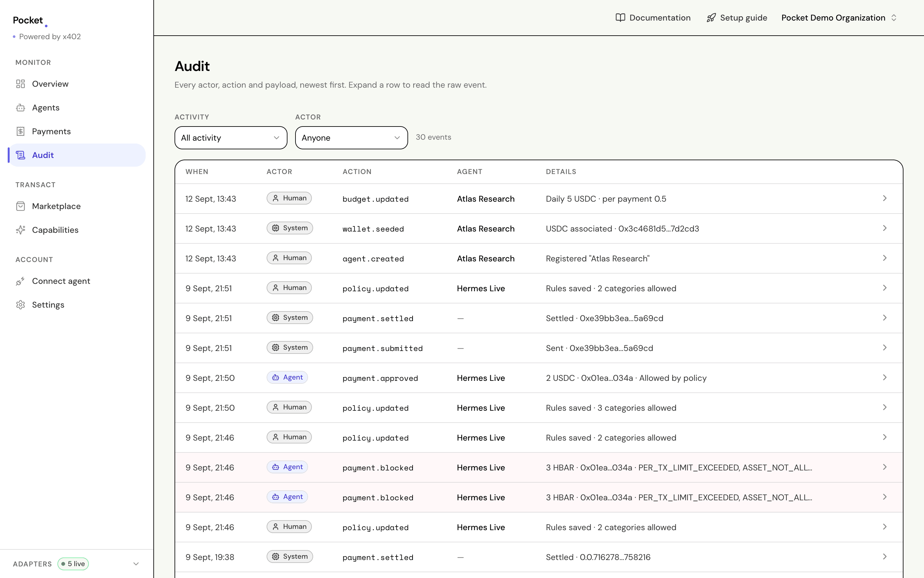This screenshot has width=924, height=578.
Task: Click the System badge on wallet.seeded row
Action: 290,228
